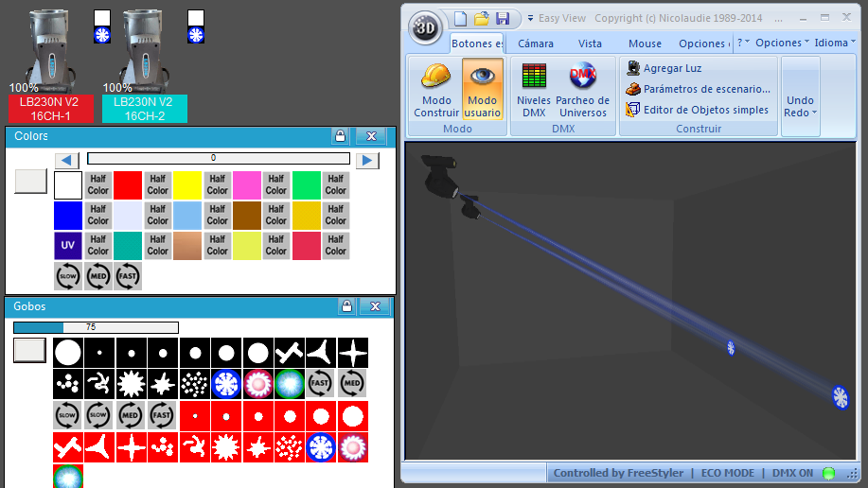Screen dimensions: 868x488
Task: Click the open folder icon in Easy View
Action: (482, 18)
